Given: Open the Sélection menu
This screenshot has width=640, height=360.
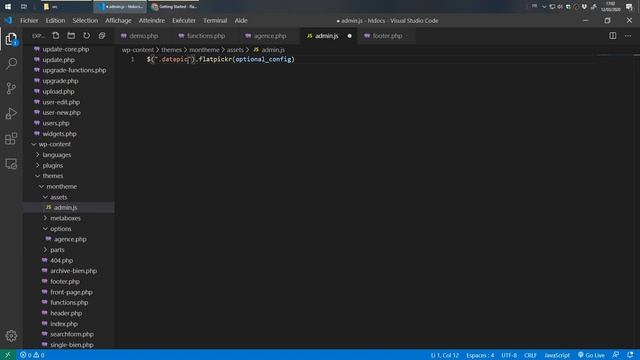Looking at the screenshot, I should [85, 20].
